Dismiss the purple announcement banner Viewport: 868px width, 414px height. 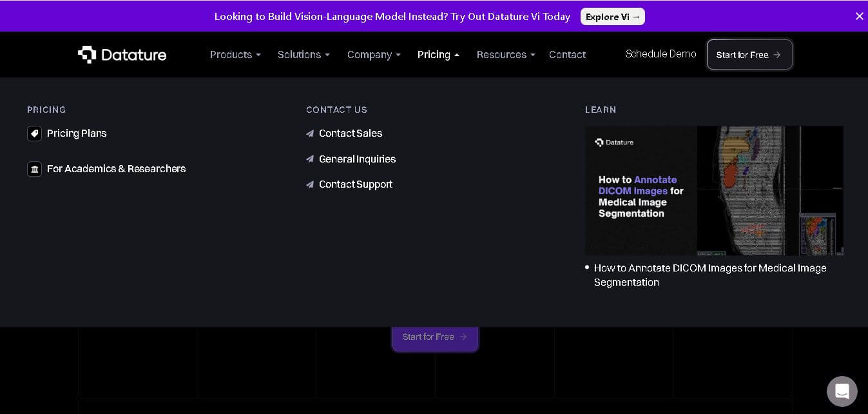click(859, 16)
